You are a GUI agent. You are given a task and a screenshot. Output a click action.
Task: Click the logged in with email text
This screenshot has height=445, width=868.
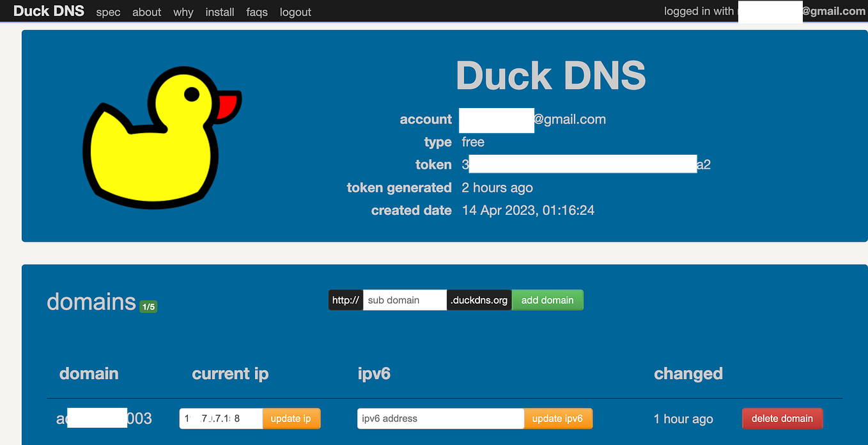(x=764, y=12)
